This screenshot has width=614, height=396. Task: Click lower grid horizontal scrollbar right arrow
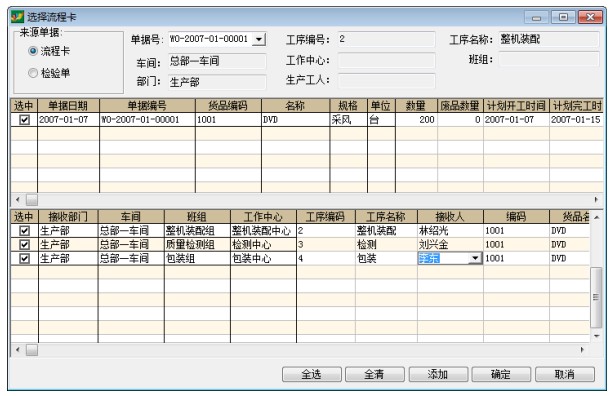point(582,350)
